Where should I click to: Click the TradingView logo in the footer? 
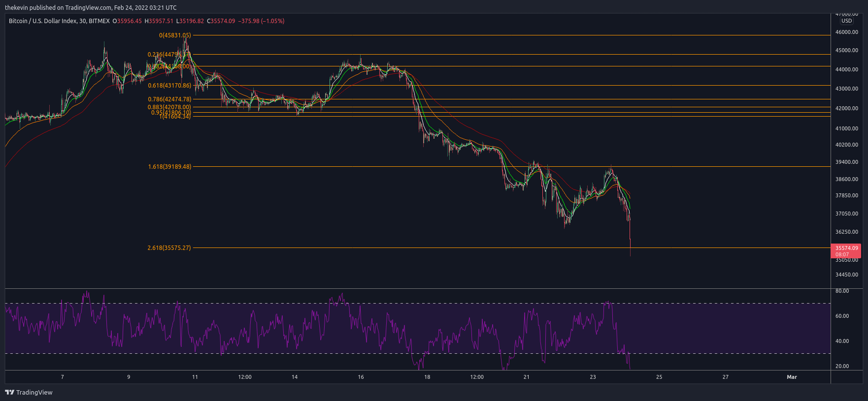pyautogui.click(x=29, y=392)
